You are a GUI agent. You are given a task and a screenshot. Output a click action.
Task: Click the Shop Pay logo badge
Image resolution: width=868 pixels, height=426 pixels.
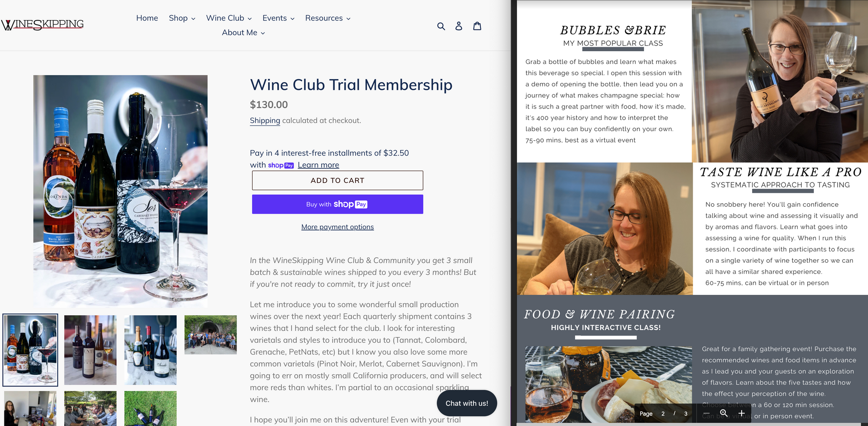[281, 165]
